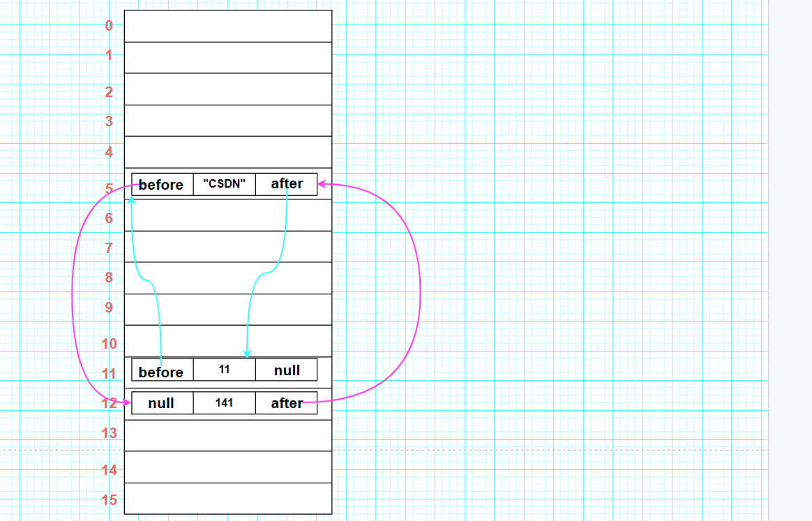
Task: Click the red index label 15
Action: [110, 500]
